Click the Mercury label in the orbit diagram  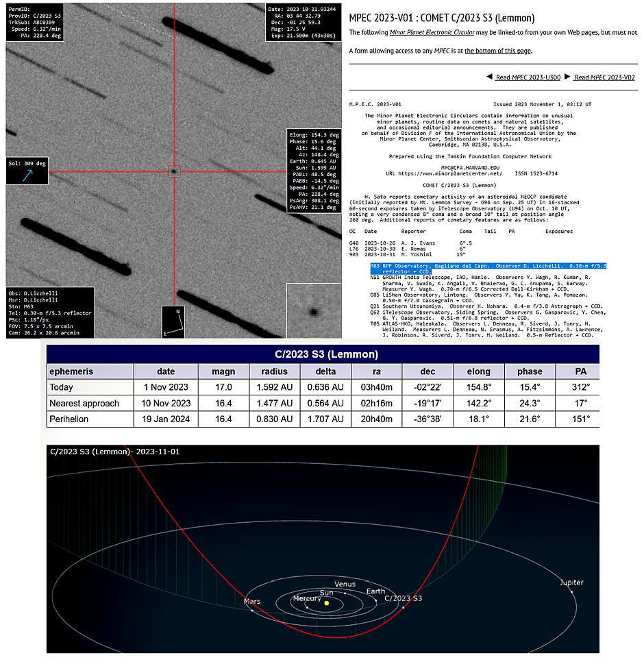pos(308,598)
